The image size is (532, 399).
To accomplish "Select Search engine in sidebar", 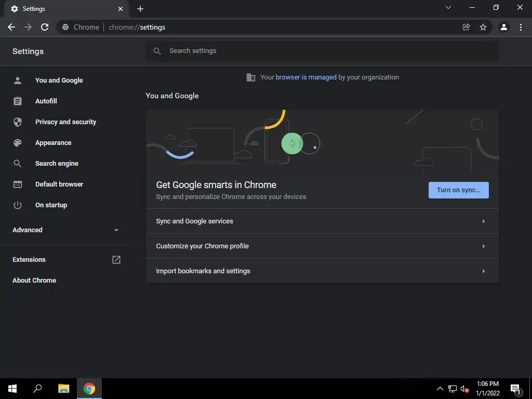I will (57, 164).
